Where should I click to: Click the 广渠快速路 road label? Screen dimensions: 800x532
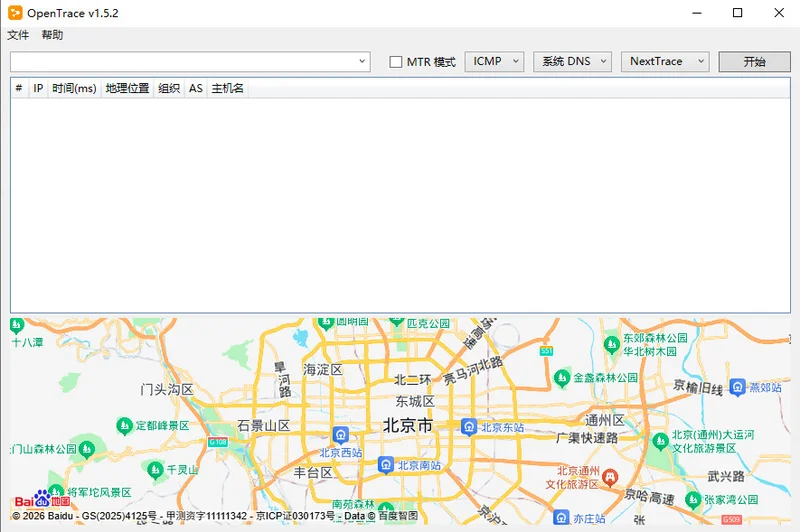(587, 438)
